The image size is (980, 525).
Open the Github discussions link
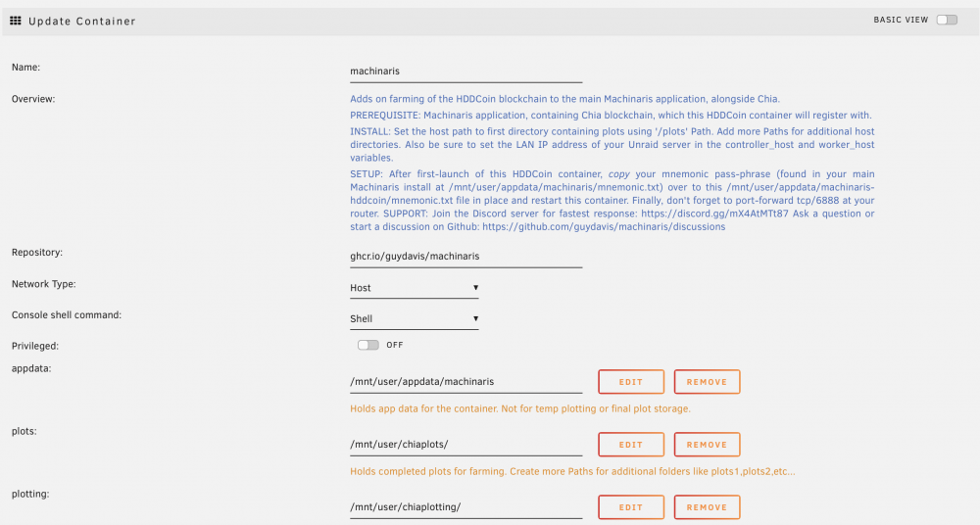click(x=604, y=227)
